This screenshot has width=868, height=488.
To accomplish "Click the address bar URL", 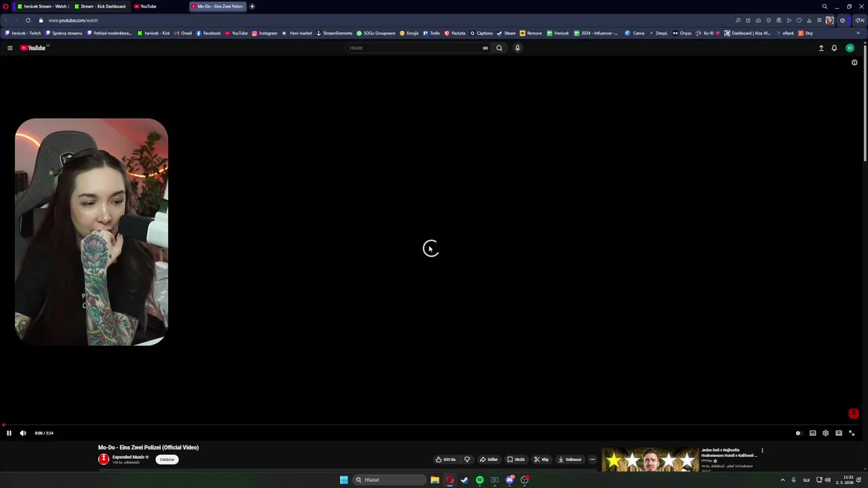I will [73, 20].
